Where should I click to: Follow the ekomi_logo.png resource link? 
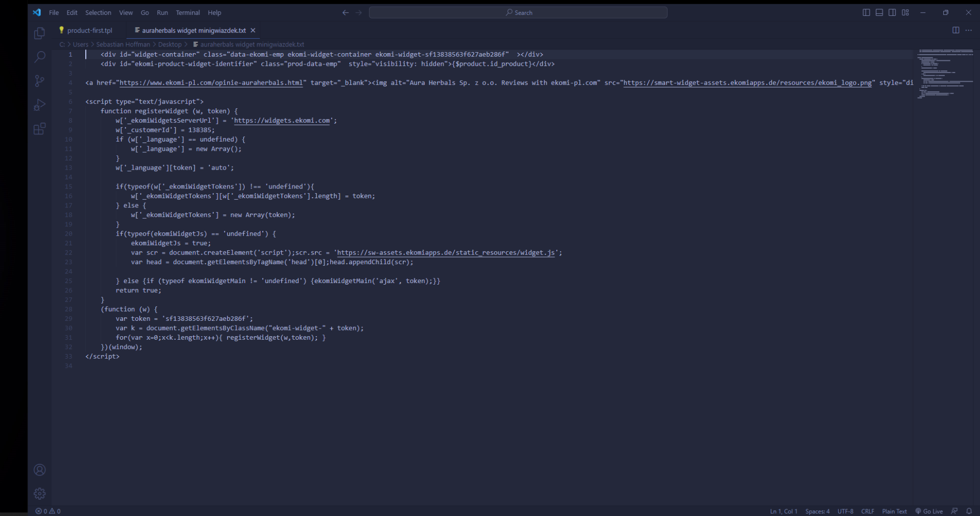(747, 83)
